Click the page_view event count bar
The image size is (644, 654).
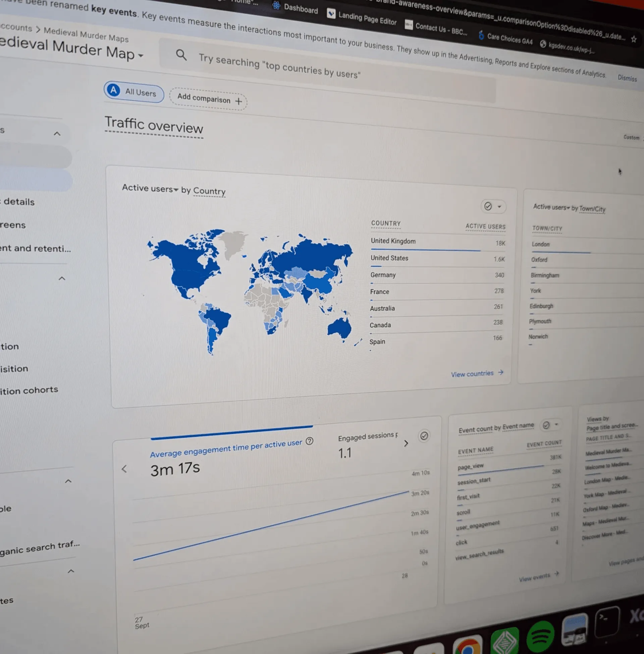click(500, 470)
